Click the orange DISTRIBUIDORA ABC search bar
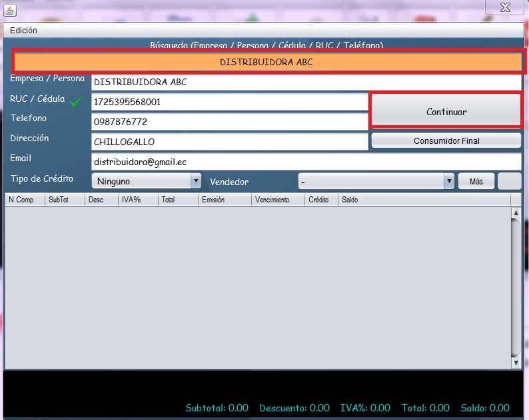This screenshot has width=529, height=420. coord(266,62)
